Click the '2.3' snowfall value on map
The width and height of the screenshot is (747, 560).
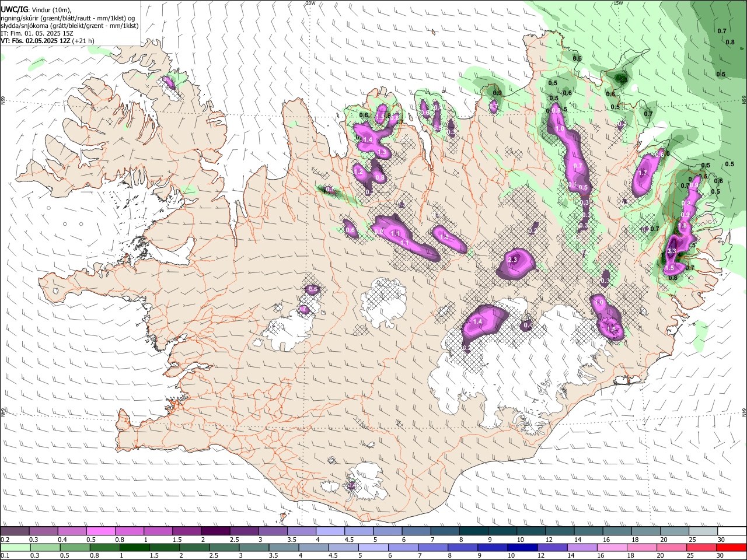(513, 260)
